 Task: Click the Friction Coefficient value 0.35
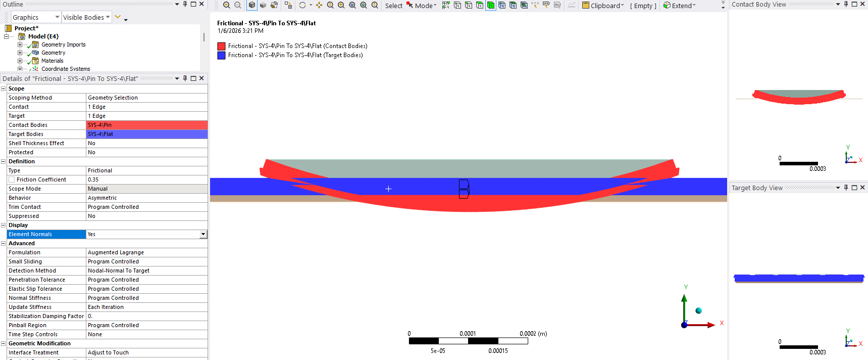[147, 179]
